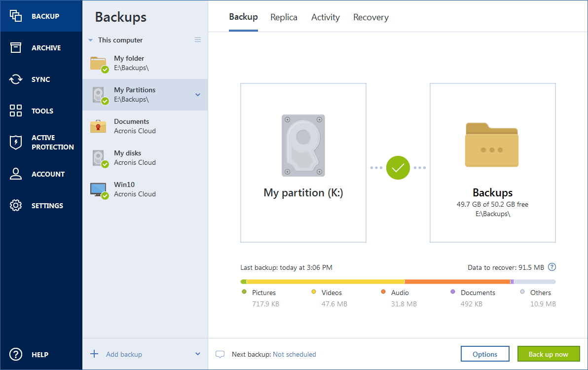This screenshot has width=588, height=370.
Task: Switch to the Activity tab
Action: (x=325, y=17)
